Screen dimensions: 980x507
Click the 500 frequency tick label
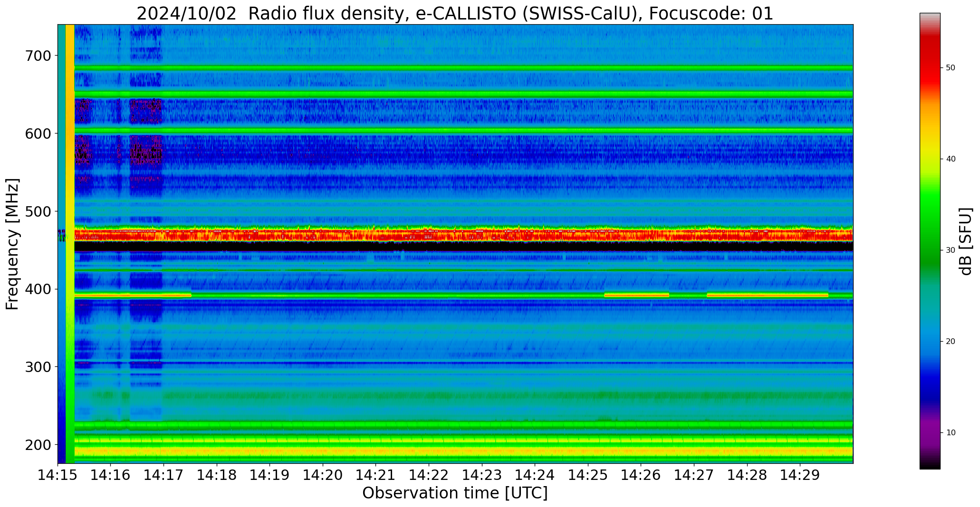pos(38,211)
